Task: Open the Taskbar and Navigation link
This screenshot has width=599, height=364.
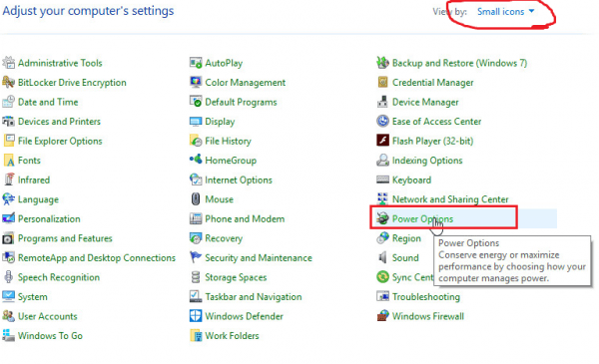Action: 254,297
